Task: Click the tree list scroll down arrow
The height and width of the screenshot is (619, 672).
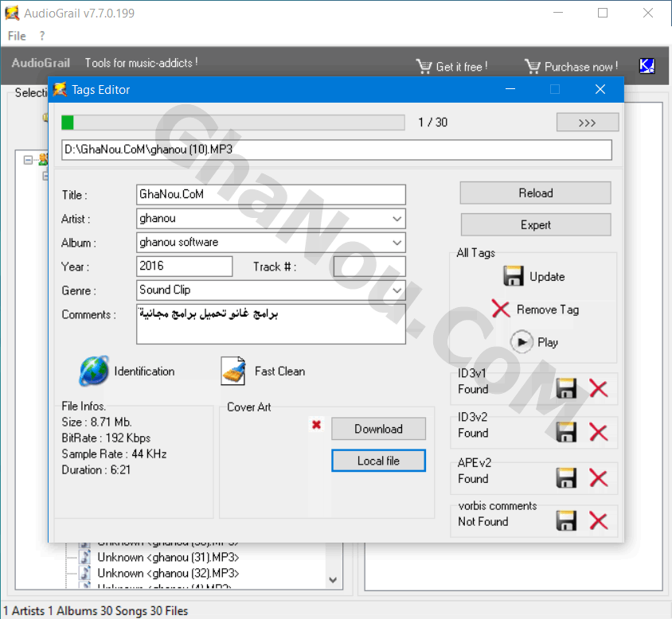Action: pyautogui.click(x=333, y=579)
